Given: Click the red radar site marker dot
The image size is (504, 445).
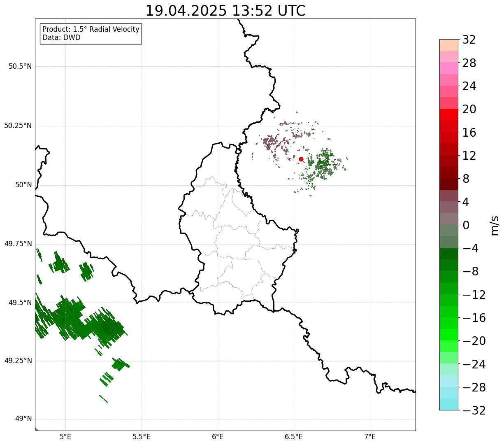Looking at the screenshot, I should click(301, 159).
